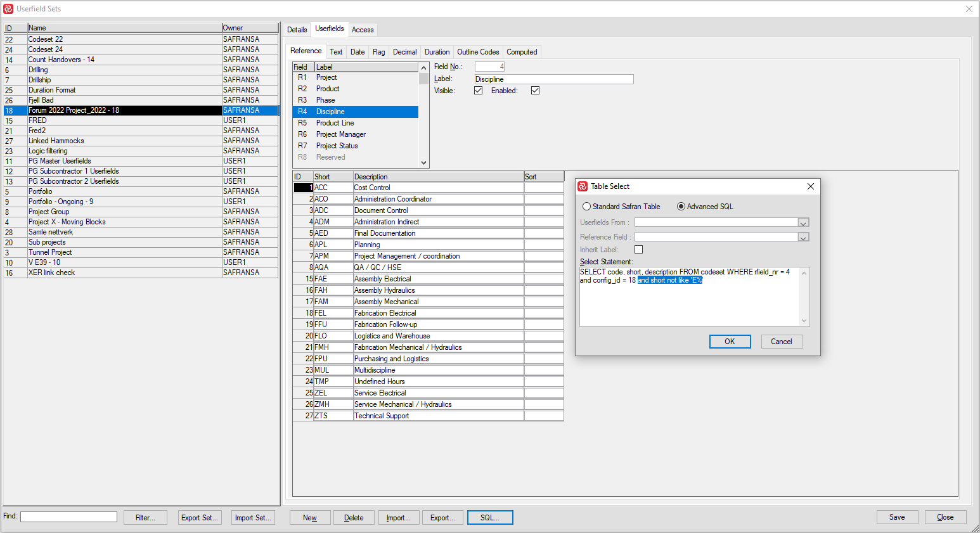
Task: Click the New button
Action: pos(310,518)
